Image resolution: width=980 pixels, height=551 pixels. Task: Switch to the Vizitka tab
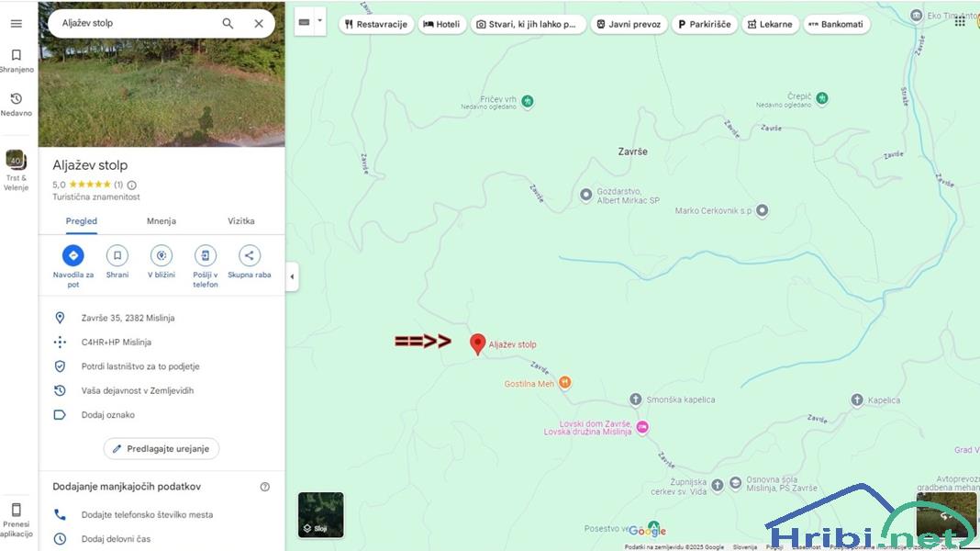240,220
